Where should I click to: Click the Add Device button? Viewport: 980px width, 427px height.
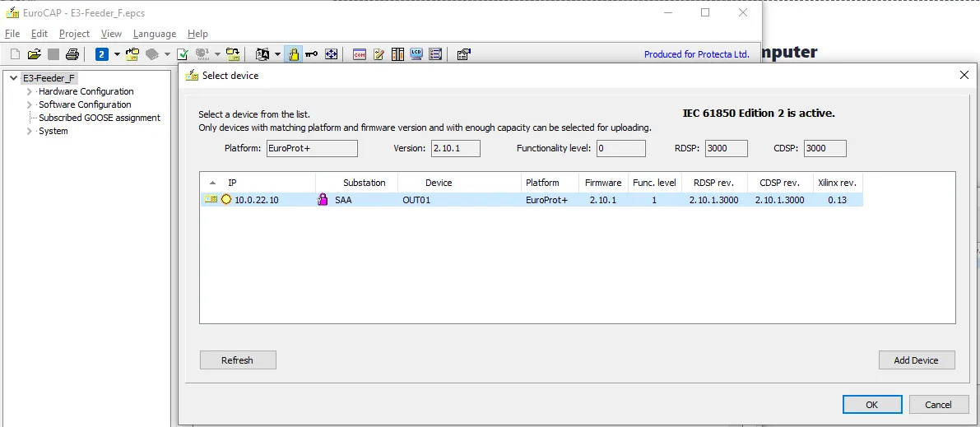click(x=917, y=360)
